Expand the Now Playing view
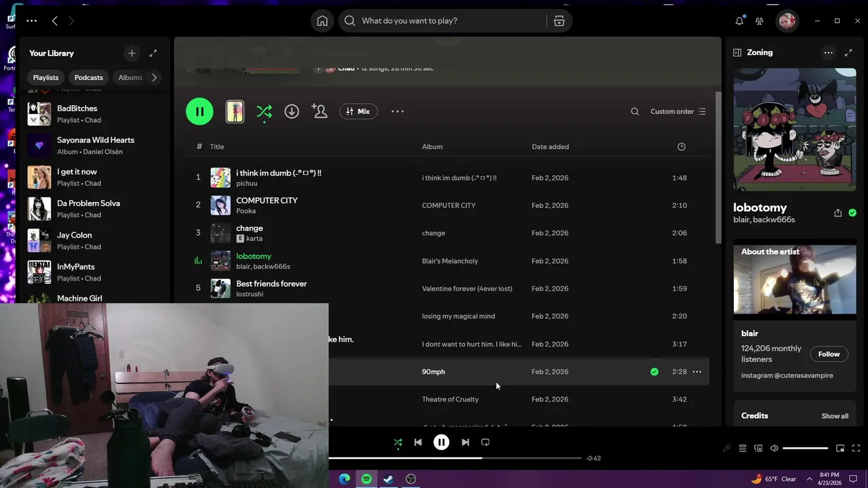This screenshot has width=868, height=488. [848, 52]
